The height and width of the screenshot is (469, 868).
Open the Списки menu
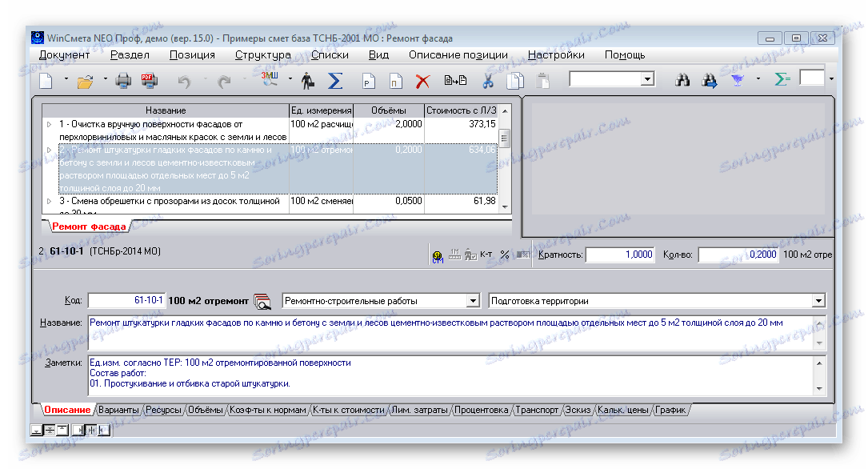coord(330,54)
